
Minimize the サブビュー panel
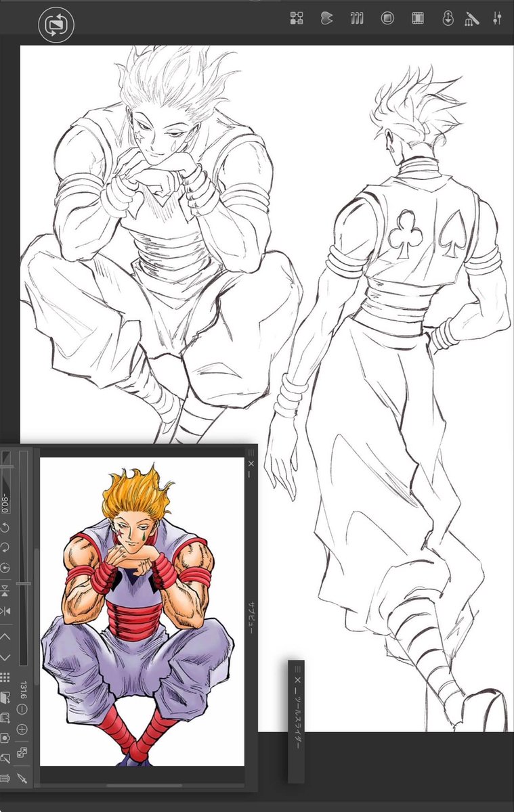[251, 474]
